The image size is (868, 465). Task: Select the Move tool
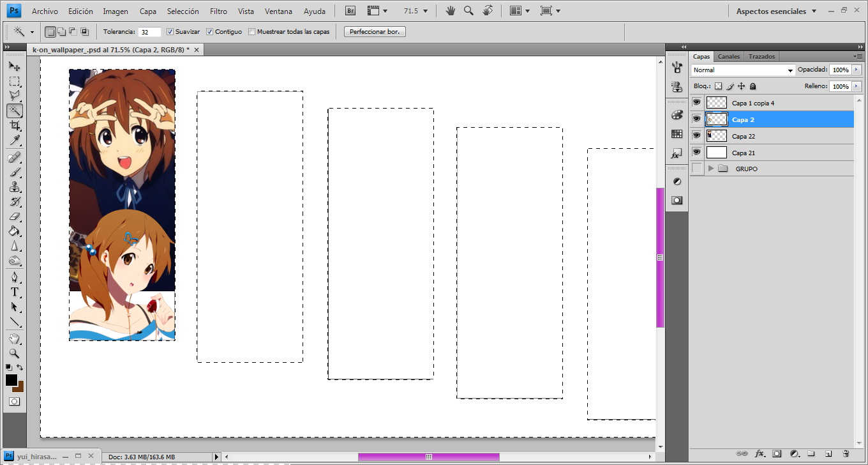[x=14, y=66]
